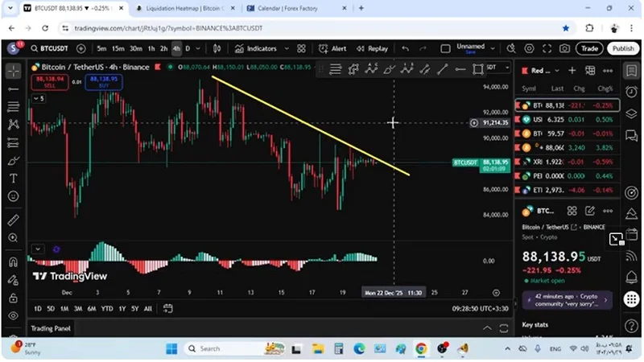The image size is (644, 362).
Task: Expand the timeframe dropdown arrow
Action: click(x=198, y=48)
